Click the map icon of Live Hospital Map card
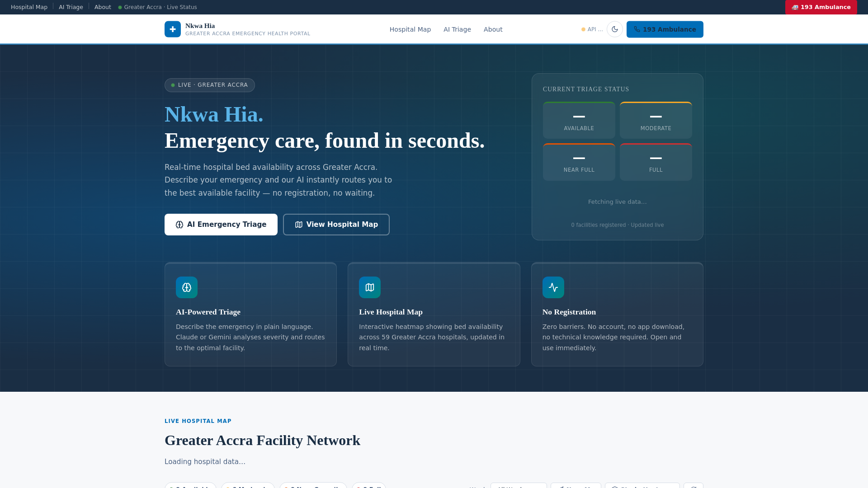Viewport: 868px width, 488px height. point(370,287)
